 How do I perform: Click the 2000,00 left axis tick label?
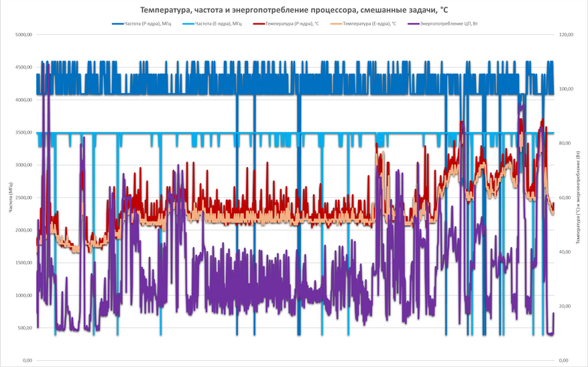pos(23,230)
